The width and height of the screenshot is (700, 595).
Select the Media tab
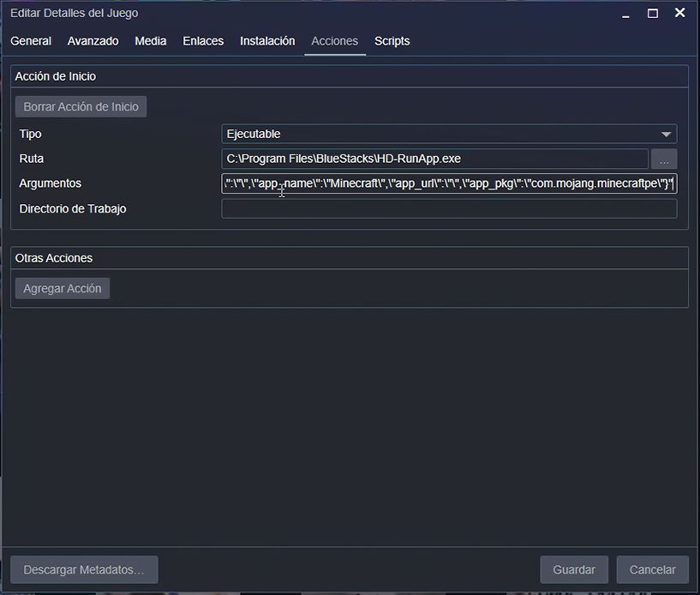[x=150, y=40]
